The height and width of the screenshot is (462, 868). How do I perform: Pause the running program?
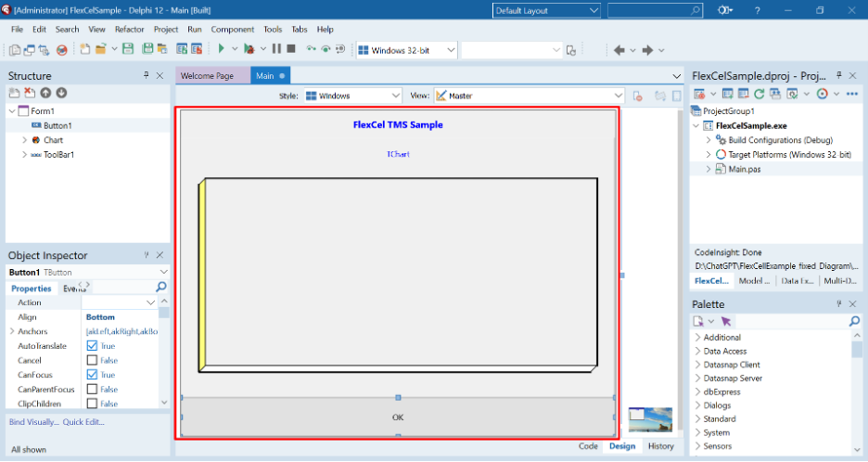tap(276, 49)
